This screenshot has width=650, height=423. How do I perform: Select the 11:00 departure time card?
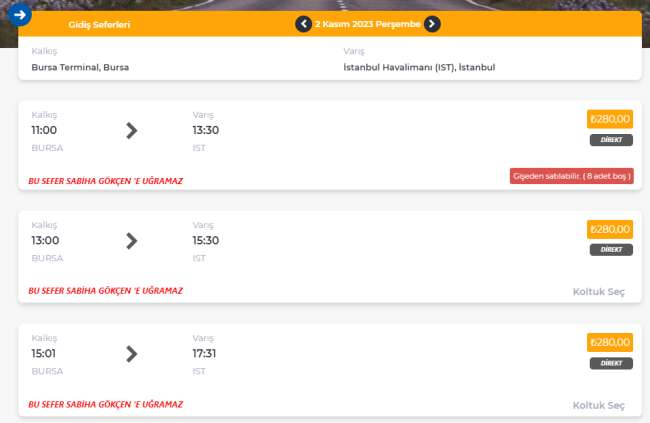pyautogui.click(x=330, y=145)
